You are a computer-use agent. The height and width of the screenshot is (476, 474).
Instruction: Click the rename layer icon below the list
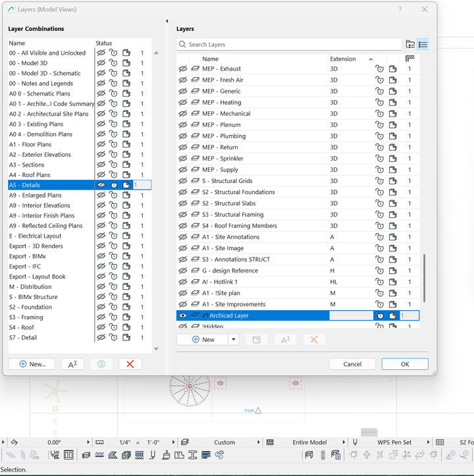pos(286,340)
